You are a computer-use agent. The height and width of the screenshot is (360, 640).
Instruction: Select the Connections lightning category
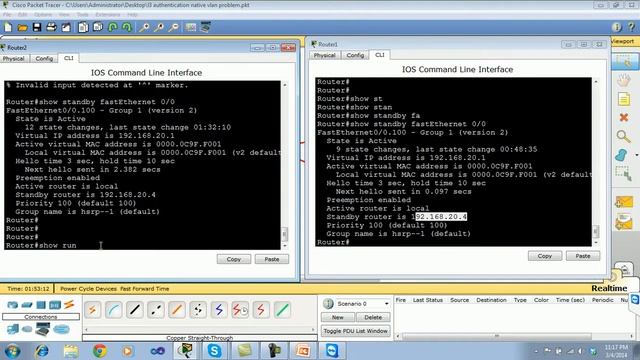pyautogui.click(x=69, y=304)
